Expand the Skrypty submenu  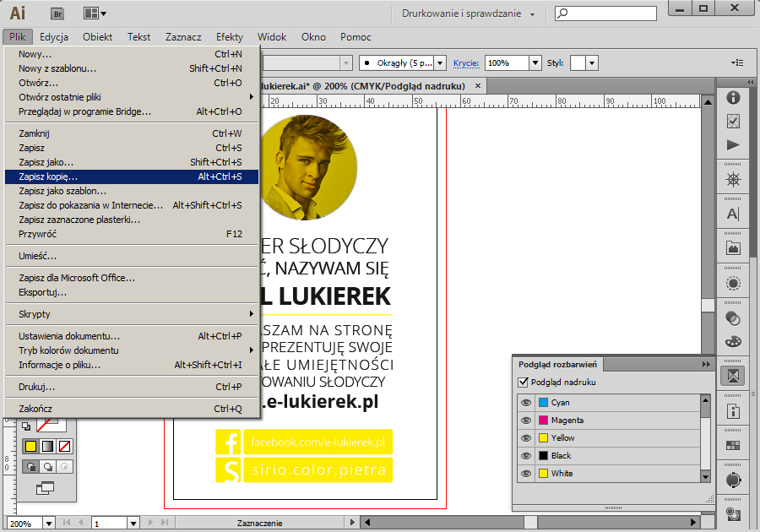(x=131, y=314)
